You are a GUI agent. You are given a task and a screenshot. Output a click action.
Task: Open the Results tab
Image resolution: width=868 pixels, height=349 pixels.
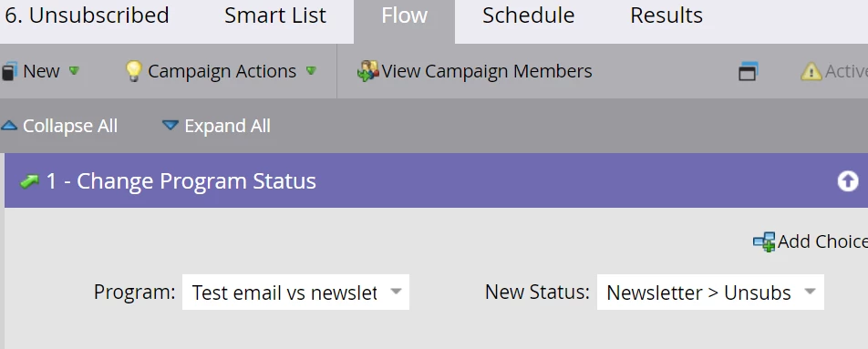(666, 15)
